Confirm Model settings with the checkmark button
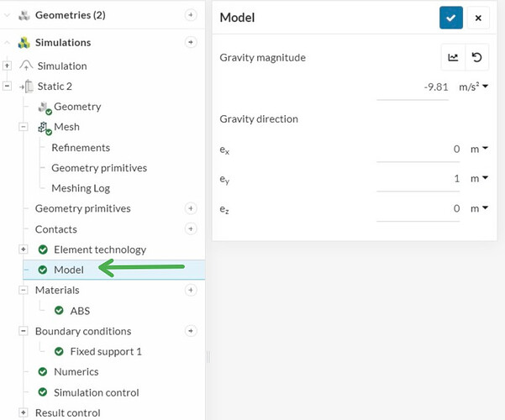 [451, 18]
